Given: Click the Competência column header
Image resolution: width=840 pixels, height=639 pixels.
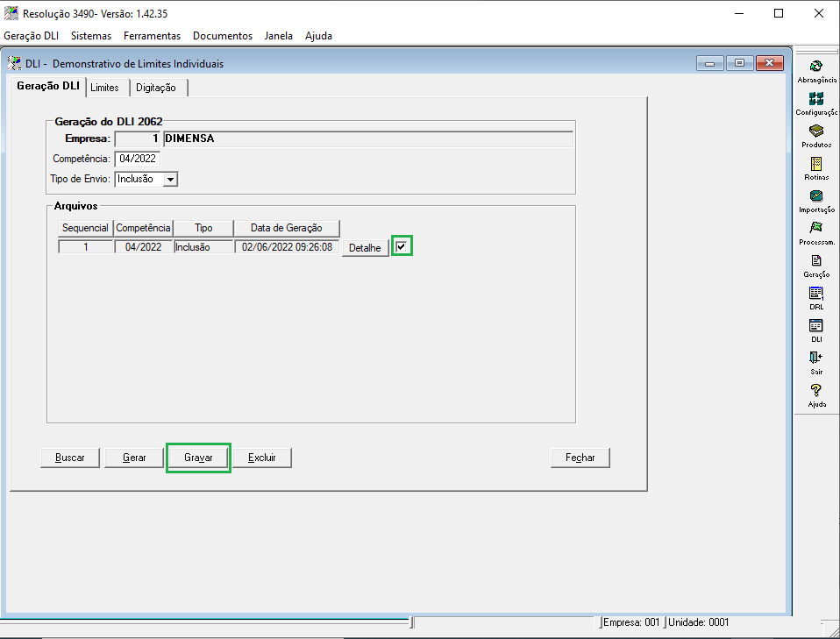Looking at the screenshot, I should [x=143, y=228].
